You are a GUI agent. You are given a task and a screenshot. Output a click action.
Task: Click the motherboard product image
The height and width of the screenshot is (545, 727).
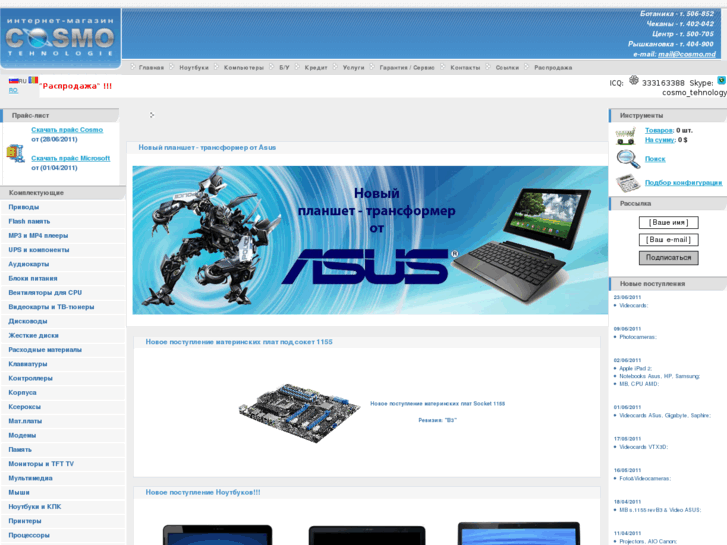click(299, 412)
